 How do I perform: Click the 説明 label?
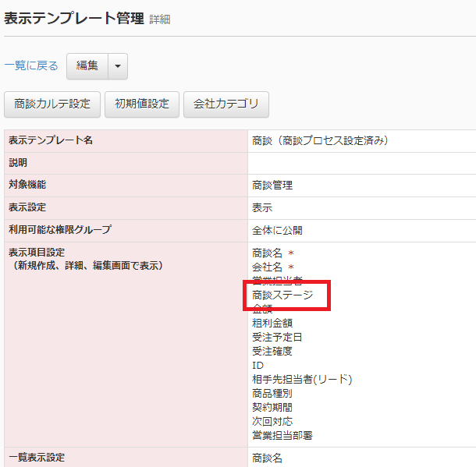click(18, 163)
